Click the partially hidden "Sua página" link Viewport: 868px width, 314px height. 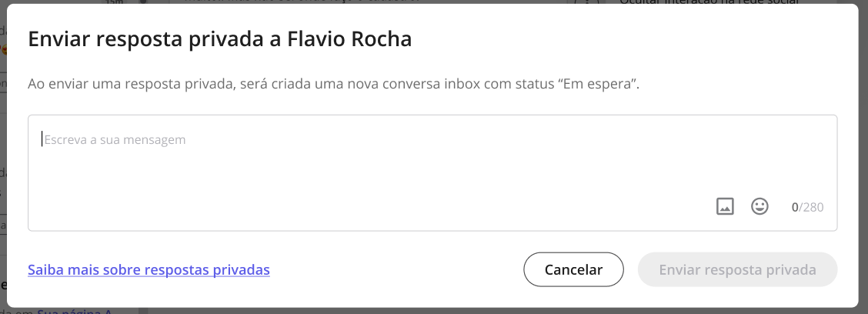75,312
